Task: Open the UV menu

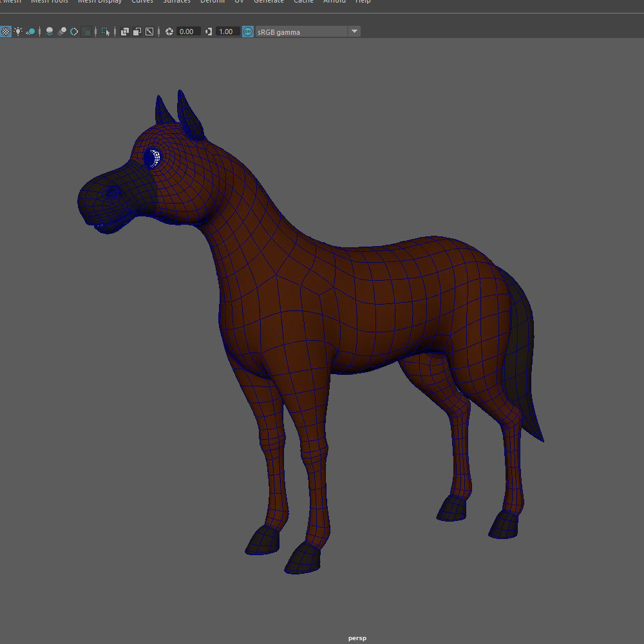Action: [239, 2]
